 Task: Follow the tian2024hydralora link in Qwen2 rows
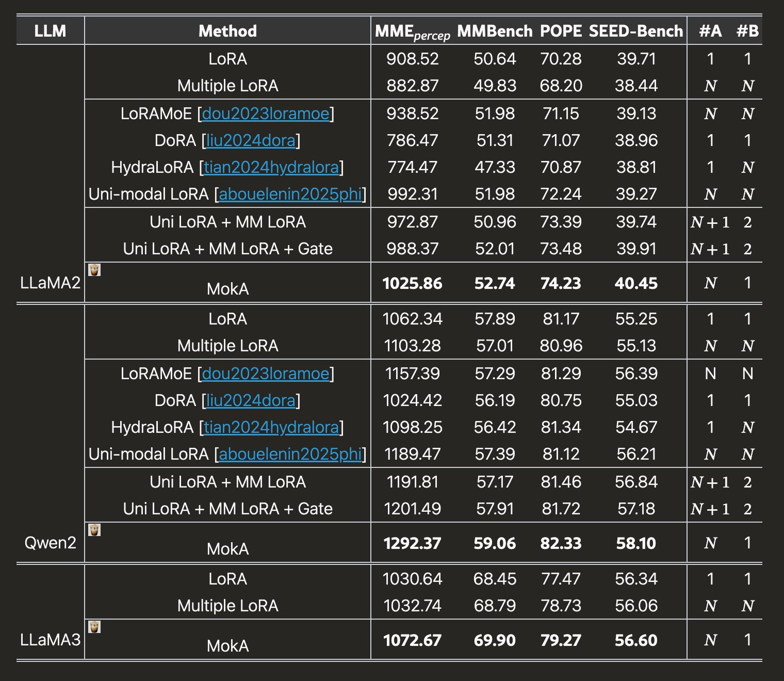(x=272, y=427)
